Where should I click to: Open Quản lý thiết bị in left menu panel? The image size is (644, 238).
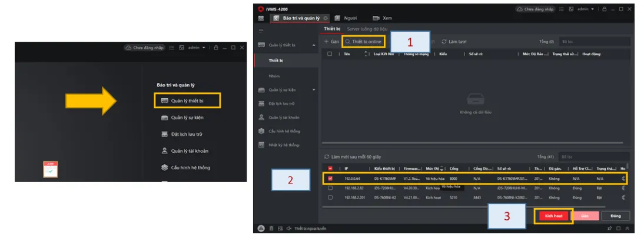pos(187,100)
